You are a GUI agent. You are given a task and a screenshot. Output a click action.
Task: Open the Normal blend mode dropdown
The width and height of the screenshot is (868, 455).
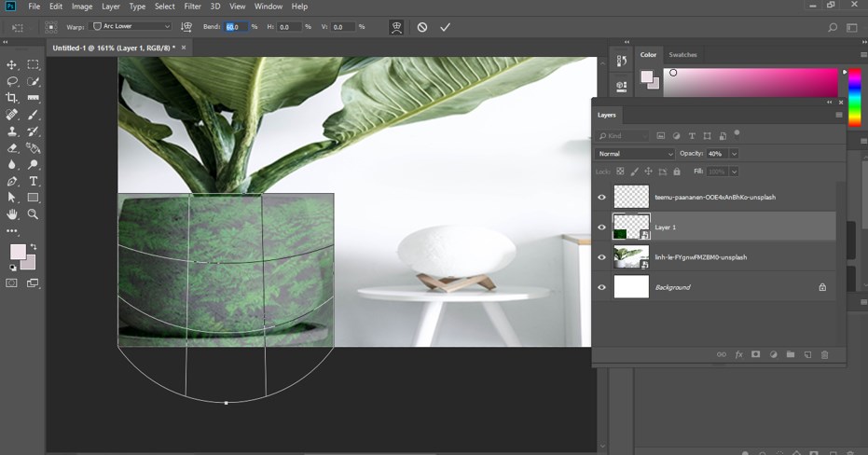pos(635,153)
